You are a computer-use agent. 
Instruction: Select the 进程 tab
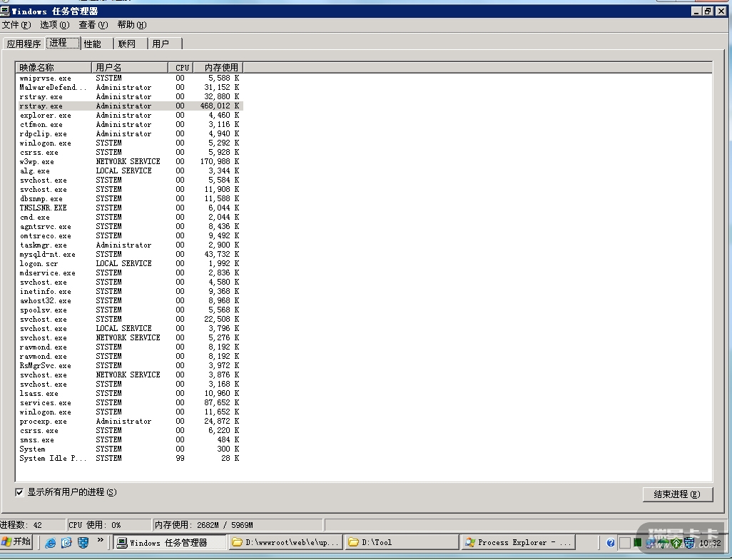pos(63,43)
